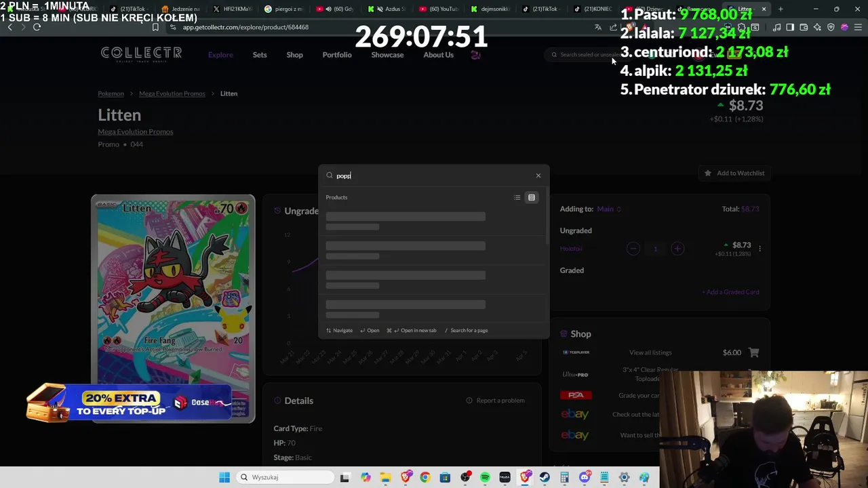Open Mega Evolution Promos link under Litten title
Image resolution: width=868 pixels, height=488 pixels.
pyautogui.click(x=136, y=131)
